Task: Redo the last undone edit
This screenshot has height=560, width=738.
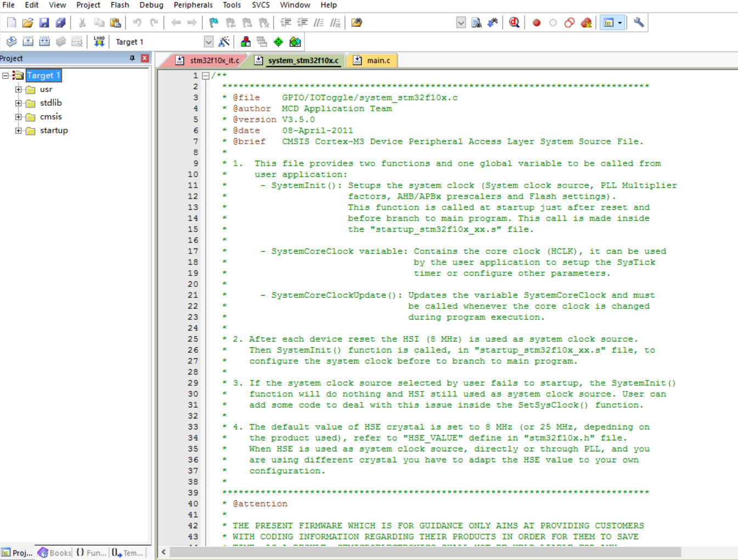Action: pos(154,22)
